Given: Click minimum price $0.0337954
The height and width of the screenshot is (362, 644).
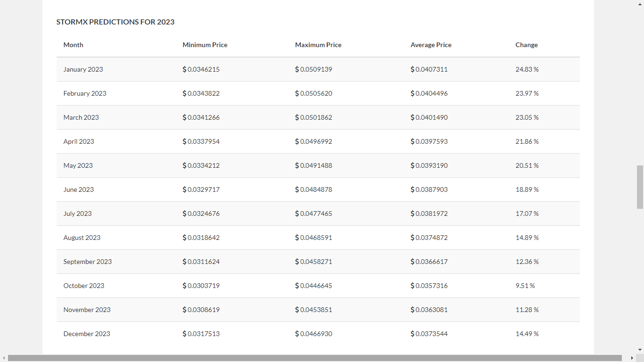Looking at the screenshot, I should click(201, 141).
